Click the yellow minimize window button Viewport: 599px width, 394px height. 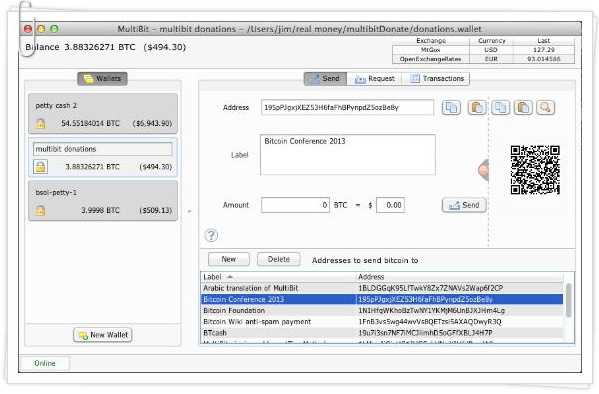(41, 29)
